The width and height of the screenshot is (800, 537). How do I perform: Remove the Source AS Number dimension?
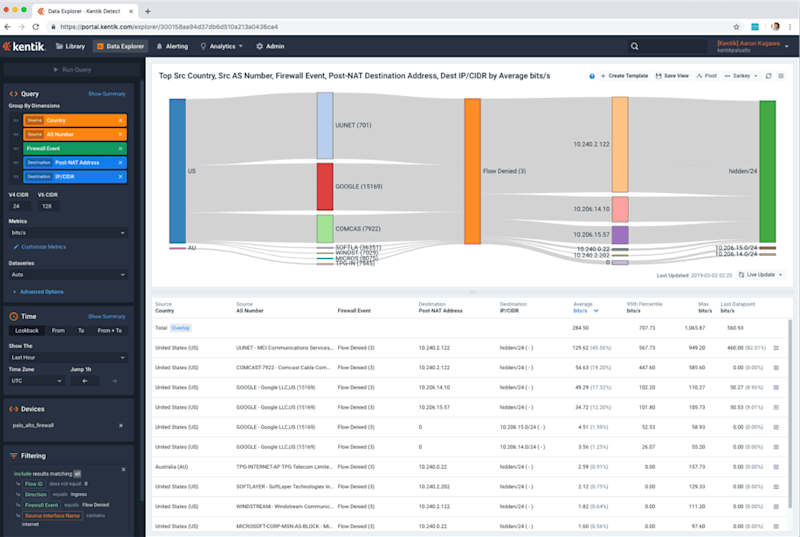[120, 134]
